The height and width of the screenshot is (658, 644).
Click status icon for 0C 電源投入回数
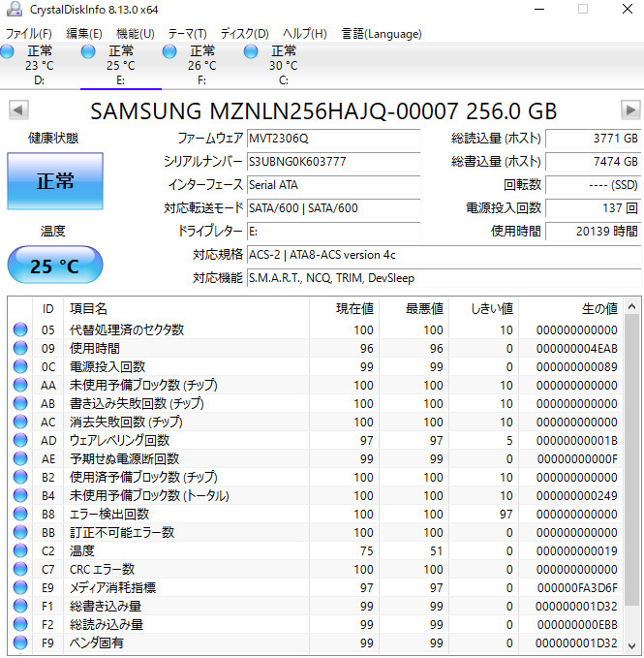click(20, 366)
